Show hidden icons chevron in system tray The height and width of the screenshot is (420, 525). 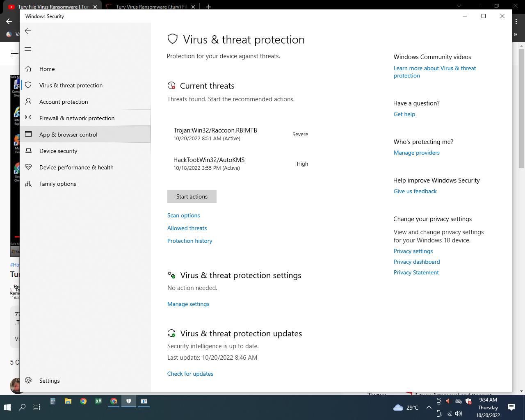[429, 407]
